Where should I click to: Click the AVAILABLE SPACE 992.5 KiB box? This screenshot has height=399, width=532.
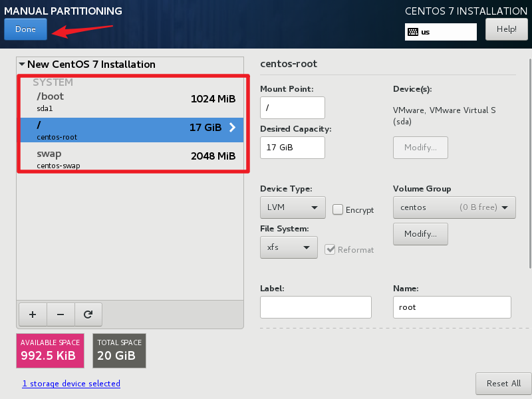51,350
